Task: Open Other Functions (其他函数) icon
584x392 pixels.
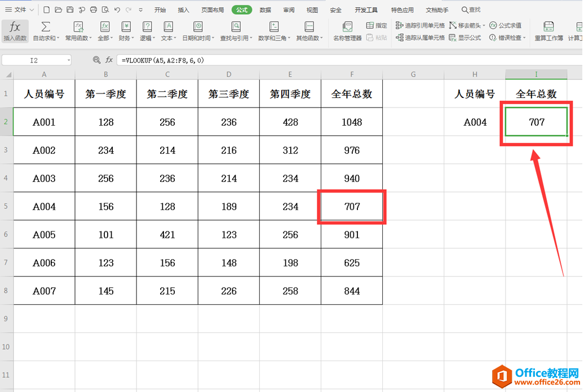Action: [309, 31]
